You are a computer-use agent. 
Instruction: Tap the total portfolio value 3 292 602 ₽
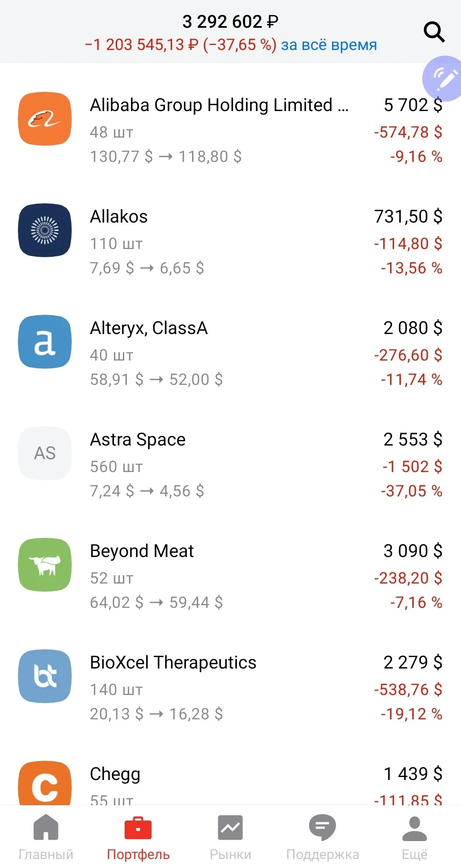(x=230, y=22)
